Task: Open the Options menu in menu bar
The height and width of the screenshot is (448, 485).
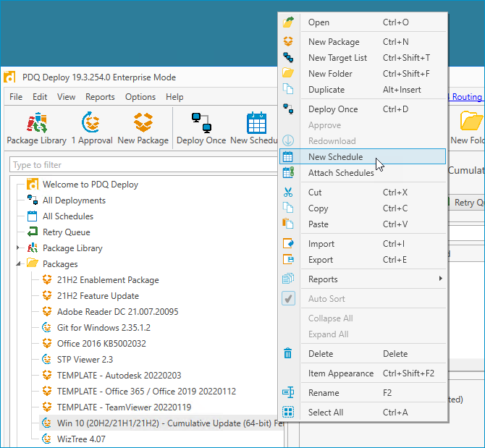Action: click(x=140, y=97)
